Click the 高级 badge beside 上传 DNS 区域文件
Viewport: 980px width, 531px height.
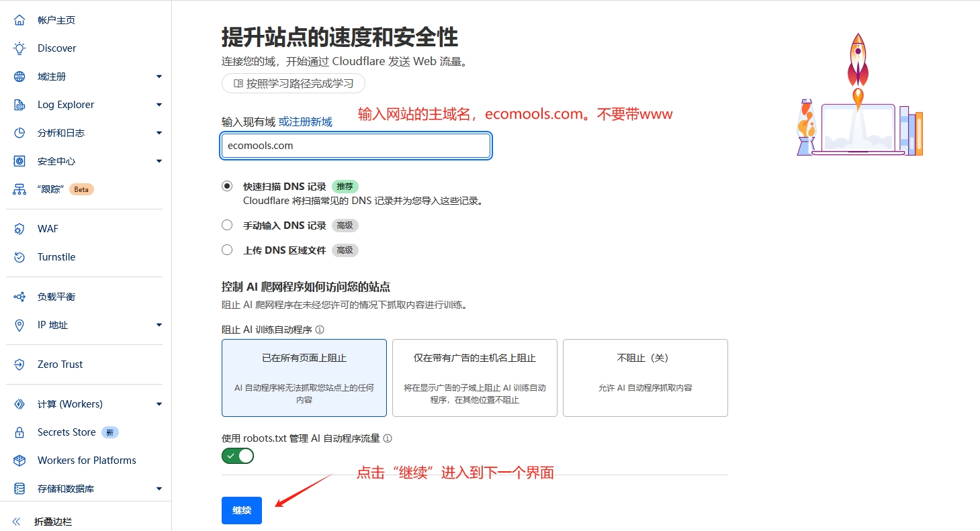(345, 250)
